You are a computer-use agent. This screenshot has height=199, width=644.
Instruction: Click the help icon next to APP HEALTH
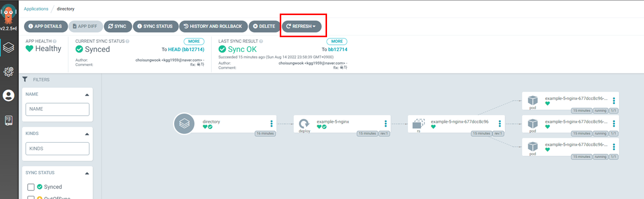(54, 41)
